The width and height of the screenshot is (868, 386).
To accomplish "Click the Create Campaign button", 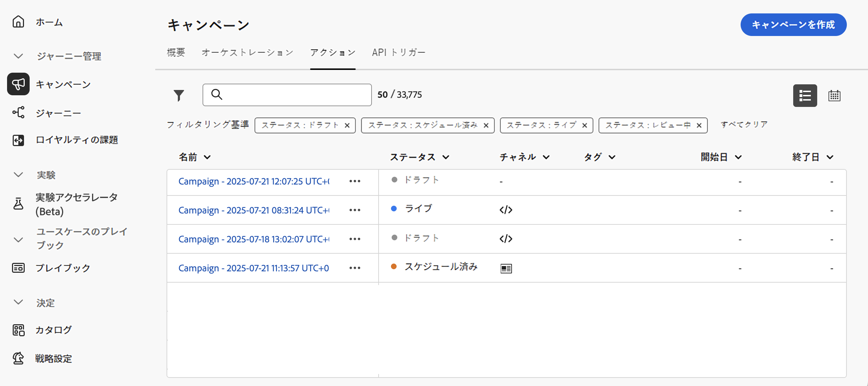I will click(793, 25).
